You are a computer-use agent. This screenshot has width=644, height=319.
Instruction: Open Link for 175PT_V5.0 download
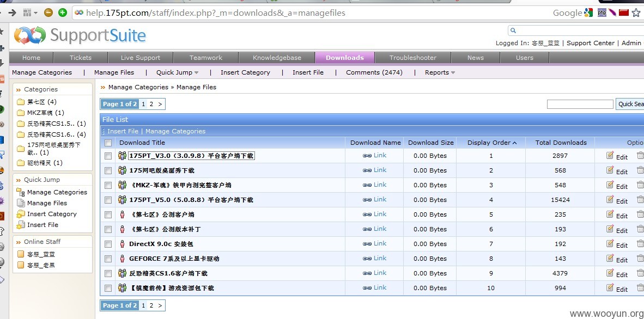tap(380, 200)
